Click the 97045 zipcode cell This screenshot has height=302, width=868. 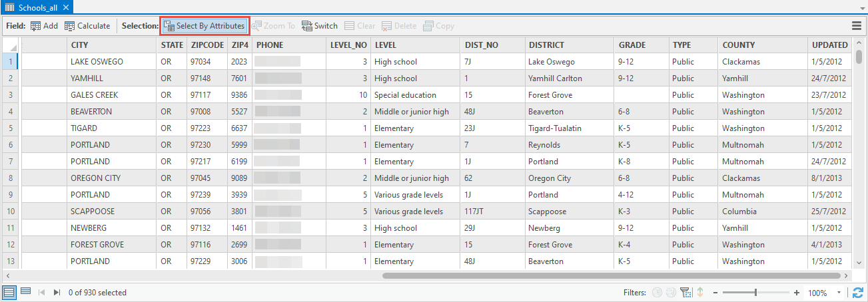207,178
